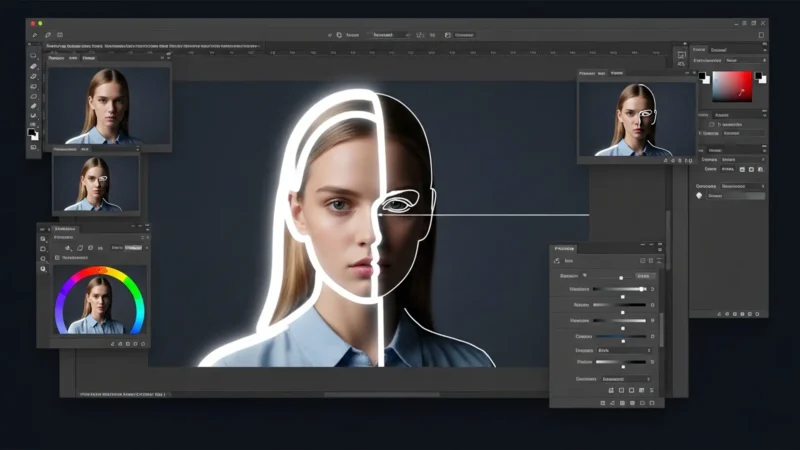Select the pencil icon in the top-left options bar
Image resolution: width=800 pixels, height=450 pixels.
tap(35, 35)
